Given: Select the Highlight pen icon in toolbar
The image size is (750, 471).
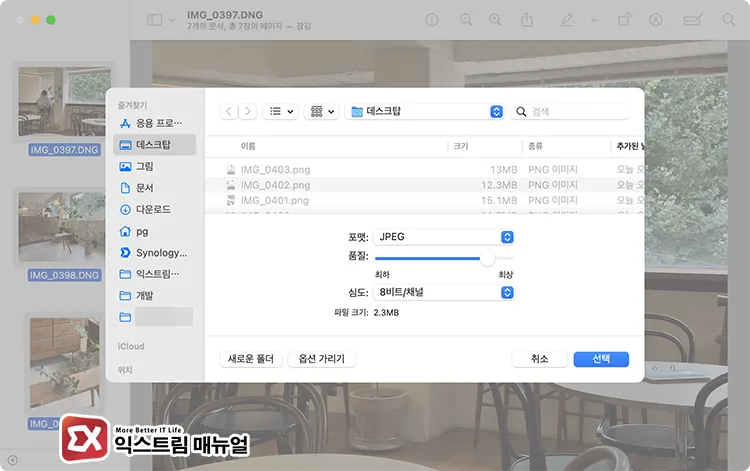Looking at the screenshot, I should pyautogui.click(x=567, y=20).
